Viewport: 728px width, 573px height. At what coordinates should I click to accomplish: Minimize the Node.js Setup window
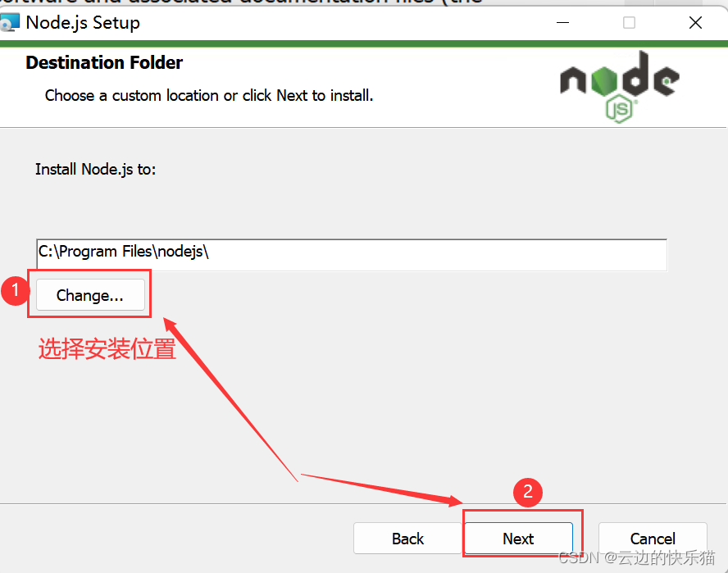[x=562, y=23]
